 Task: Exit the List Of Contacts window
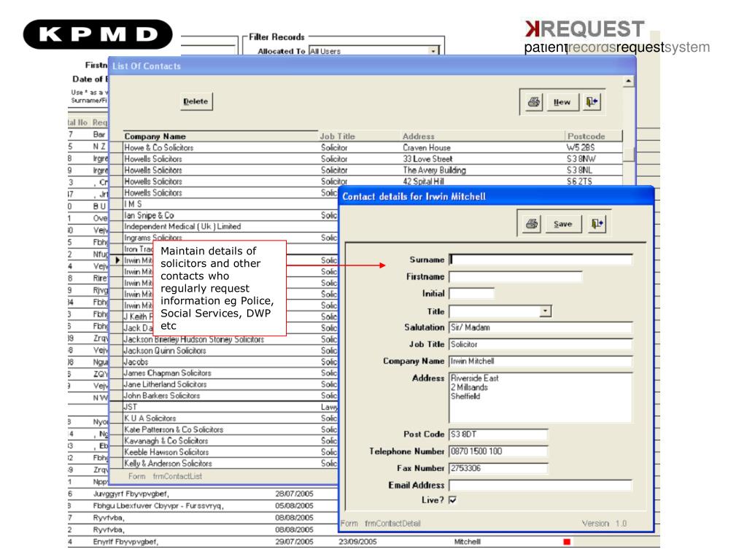click(x=592, y=102)
